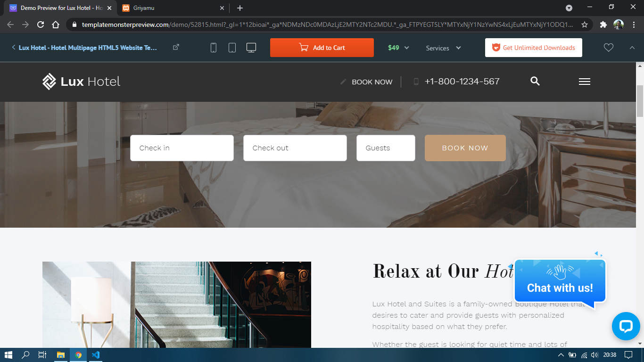This screenshot has height=362, width=644.
Task: Open the hamburger navigation menu
Action: pos(585,82)
